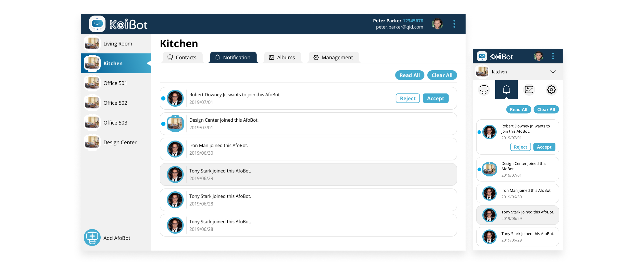This screenshot has width=644, height=268.
Task: Reject the join request in mobile panel
Action: (520, 147)
